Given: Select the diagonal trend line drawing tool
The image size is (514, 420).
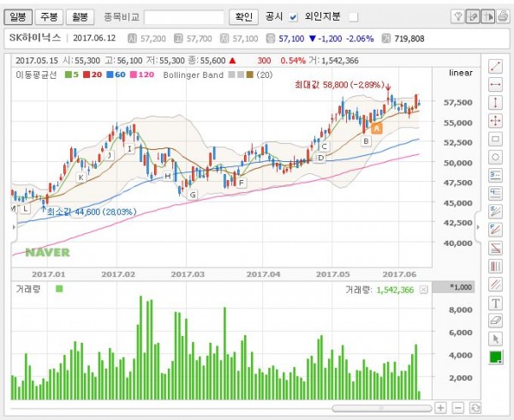Looking at the screenshot, I should tap(495, 67).
